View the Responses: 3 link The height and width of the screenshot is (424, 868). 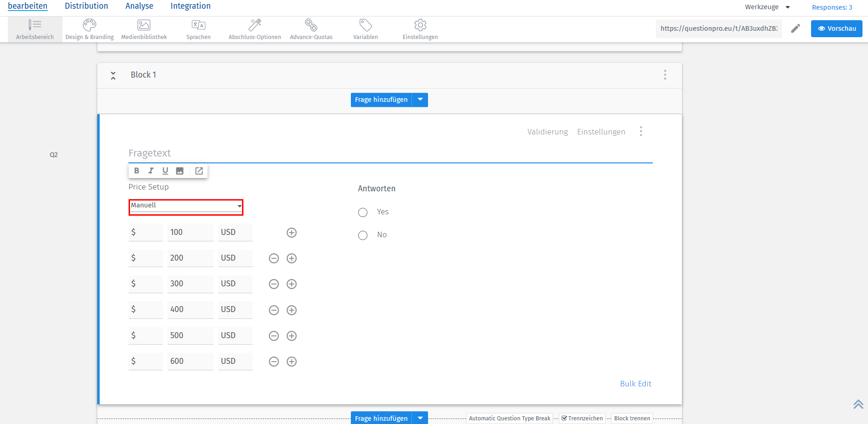[832, 7]
